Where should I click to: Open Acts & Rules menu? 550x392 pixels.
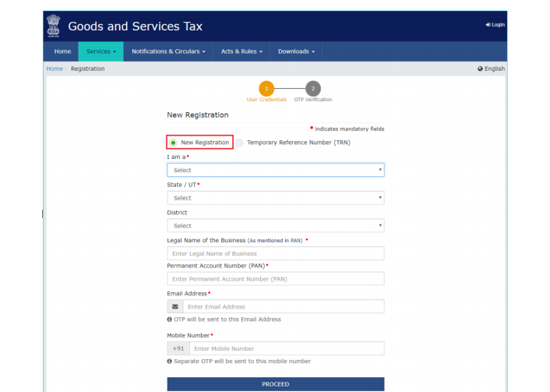(242, 51)
